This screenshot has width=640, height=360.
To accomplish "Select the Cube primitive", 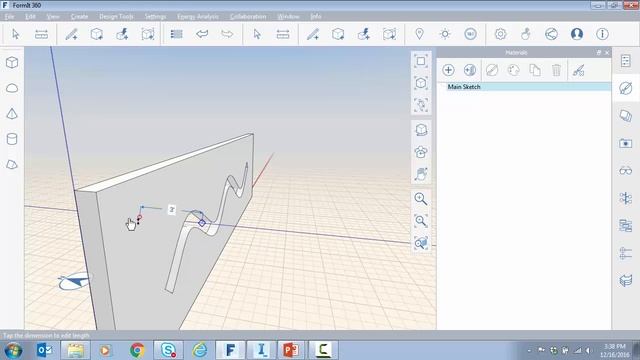I will coord(12,62).
